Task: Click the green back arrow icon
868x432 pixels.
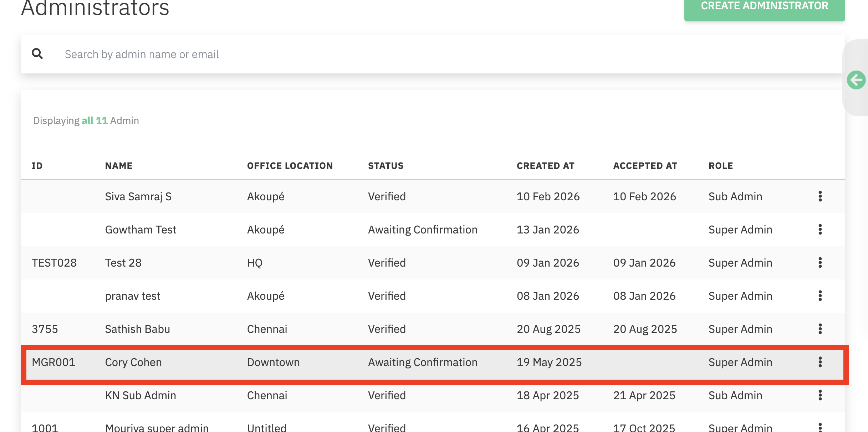Action: click(856, 80)
